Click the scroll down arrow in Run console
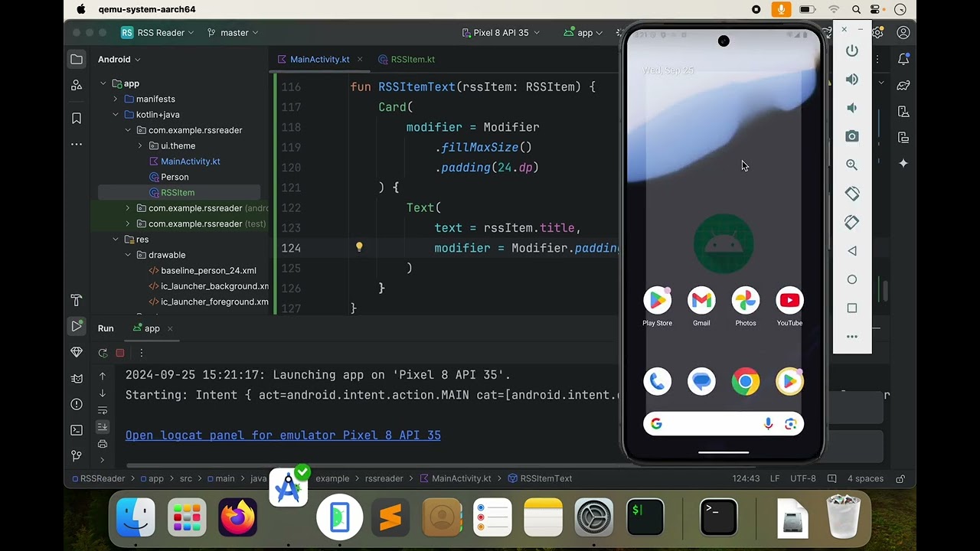Screen dimensions: 980x551 click(x=103, y=393)
